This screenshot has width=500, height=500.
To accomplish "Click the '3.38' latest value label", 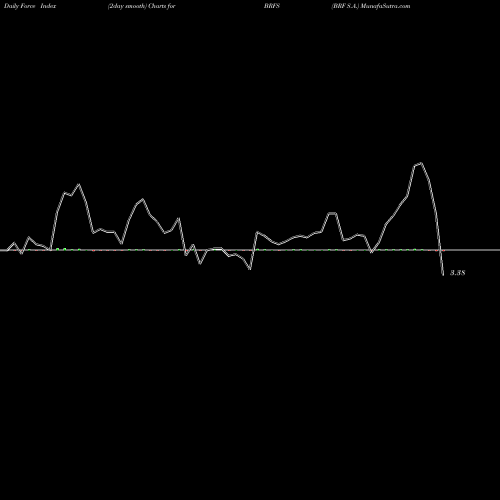I will pos(458,273).
